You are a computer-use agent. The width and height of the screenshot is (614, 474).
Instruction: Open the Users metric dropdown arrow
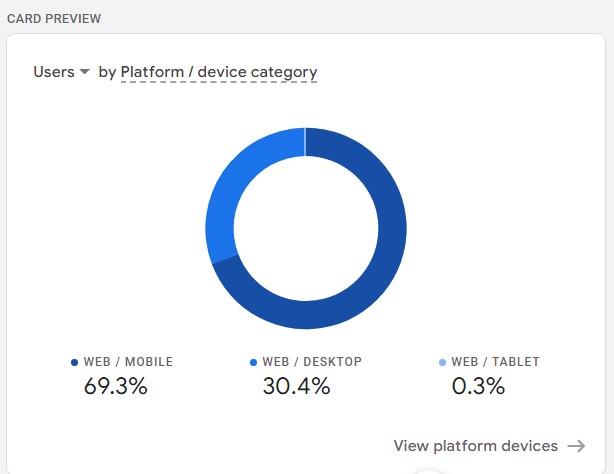pyautogui.click(x=84, y=72)
